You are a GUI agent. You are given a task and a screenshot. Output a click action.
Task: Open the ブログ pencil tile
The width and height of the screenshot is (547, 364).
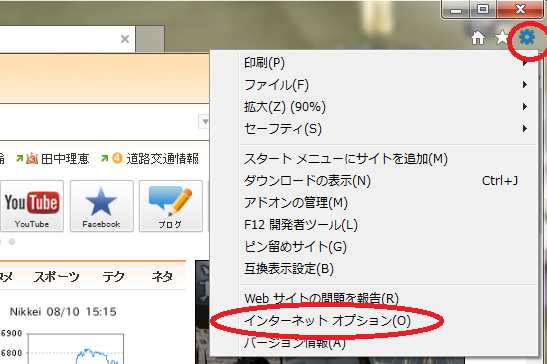pos(171,206)
